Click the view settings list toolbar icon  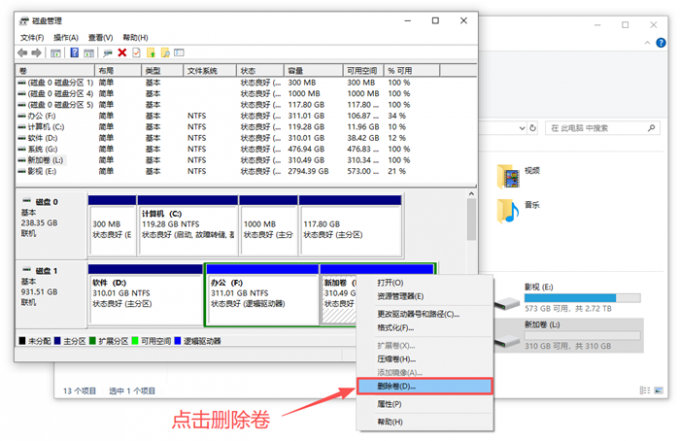tap(179, 53)
